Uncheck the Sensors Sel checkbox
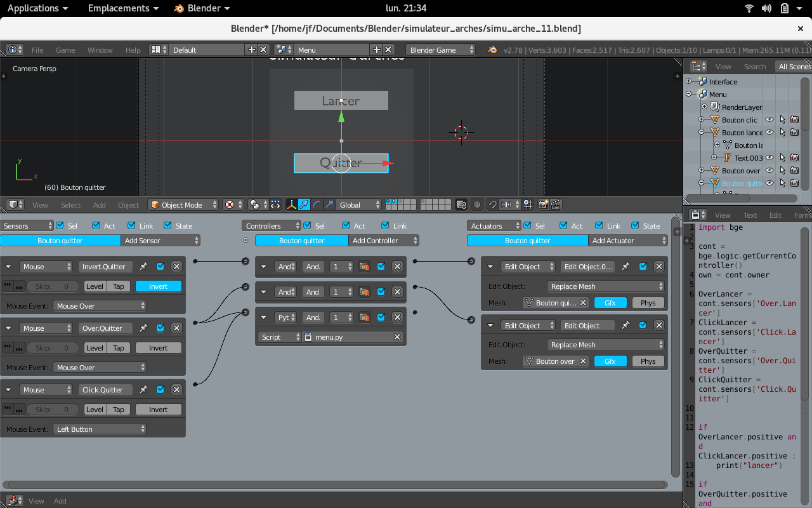 (x=60, y=225)
